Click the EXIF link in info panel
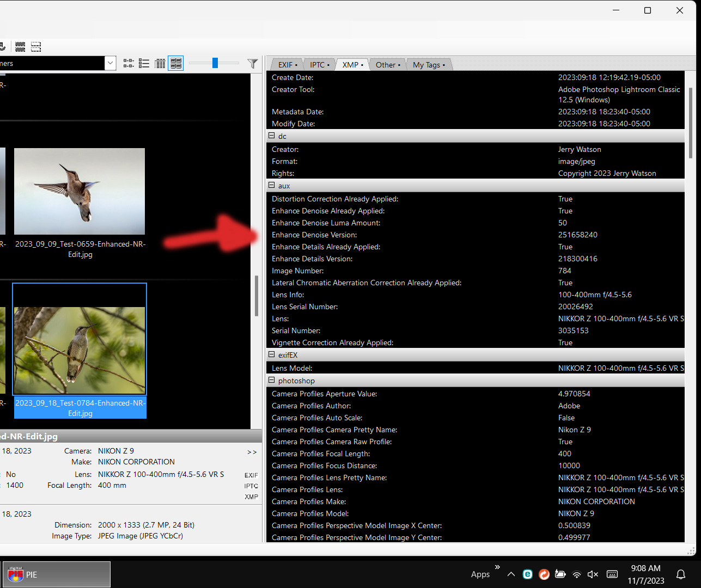 (x=251, y=475)
